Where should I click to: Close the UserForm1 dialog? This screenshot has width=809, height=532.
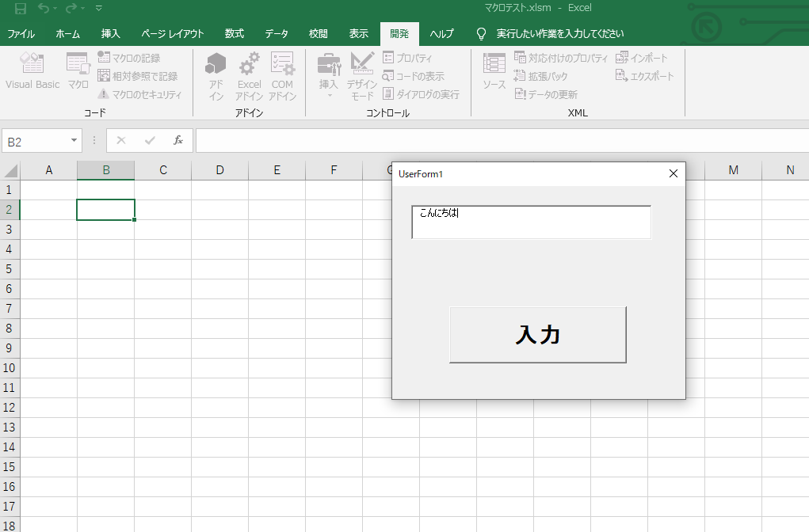point(674,173)
